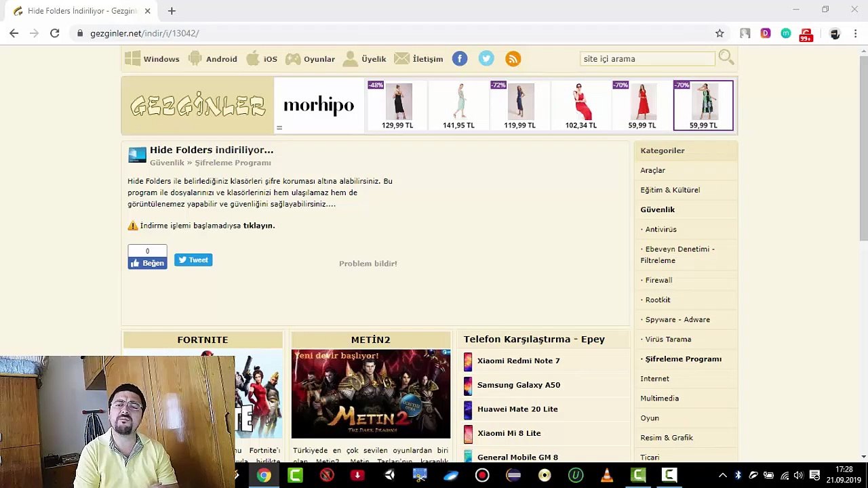Open the Gezginler site logo
Viewport: 868px width, 488px height.
tap(197, 106)
